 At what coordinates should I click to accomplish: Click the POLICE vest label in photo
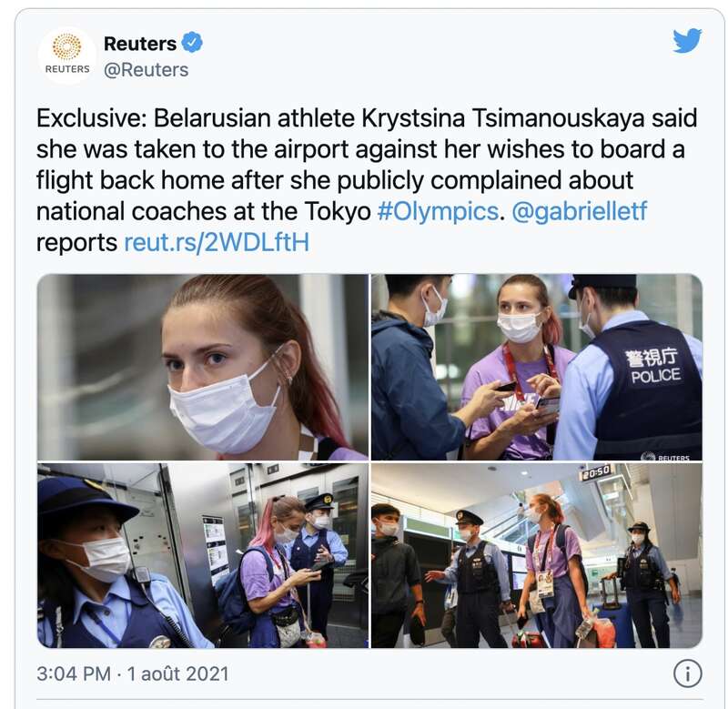tap(655, 376)
